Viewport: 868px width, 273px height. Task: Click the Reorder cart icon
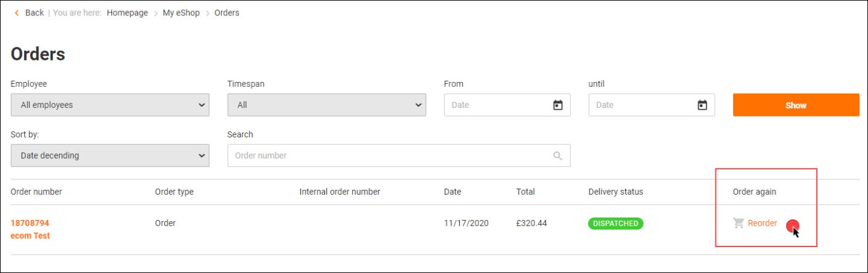click(739, 223)
